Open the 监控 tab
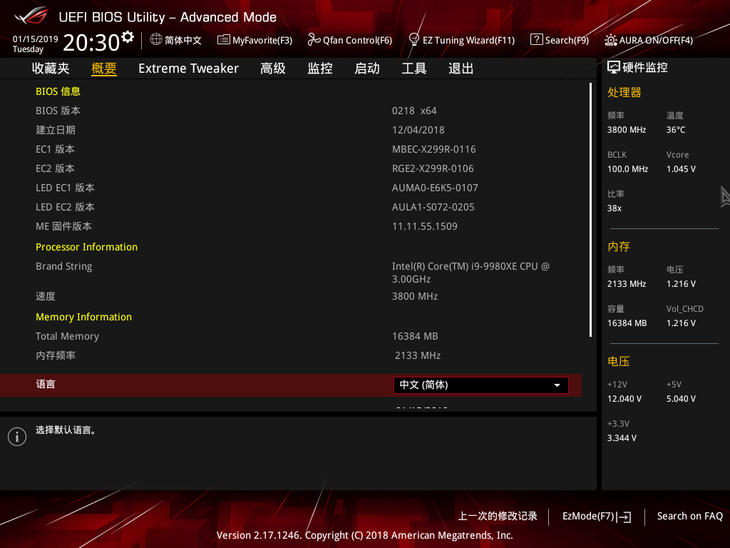 (x=320, y=68)
